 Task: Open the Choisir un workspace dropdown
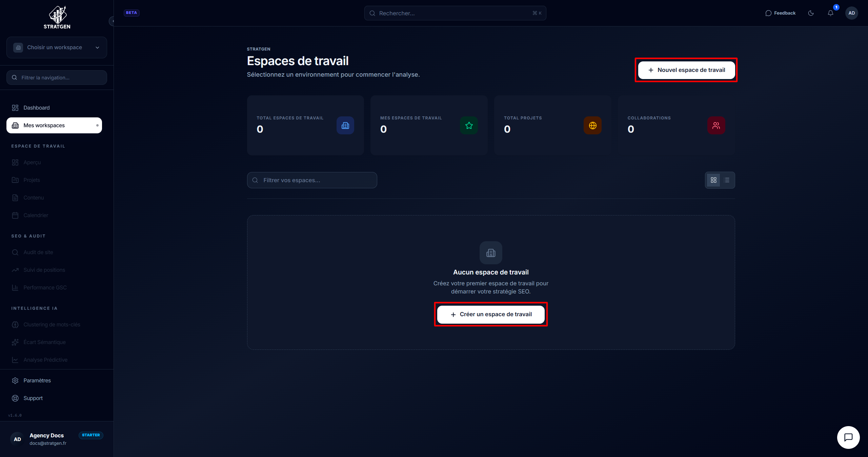point(57,47)
